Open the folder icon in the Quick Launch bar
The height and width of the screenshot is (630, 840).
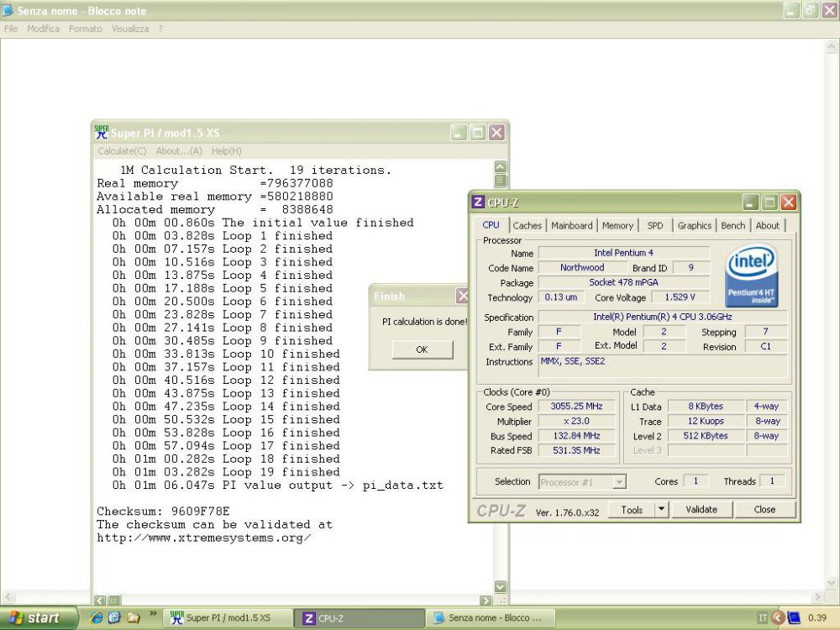point(133,617)
